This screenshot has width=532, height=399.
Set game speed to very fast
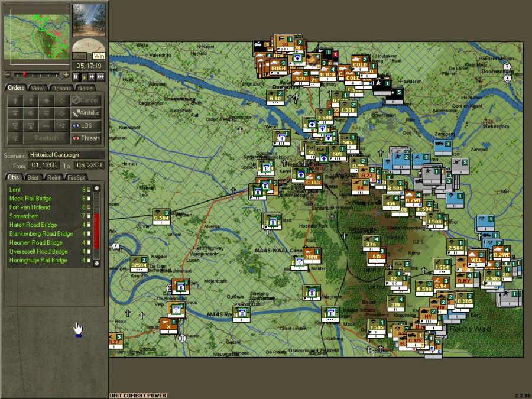pyautogui.click(x=100, y=77)
